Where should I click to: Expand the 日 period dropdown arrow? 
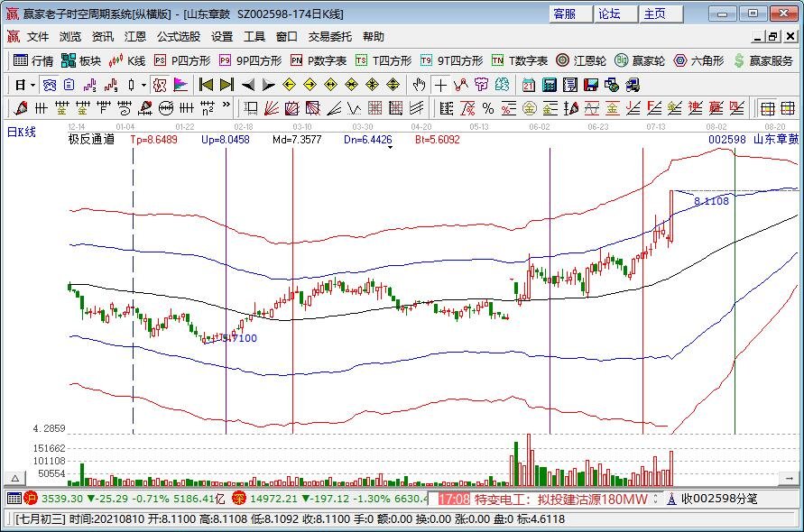(x=33, y=85)
